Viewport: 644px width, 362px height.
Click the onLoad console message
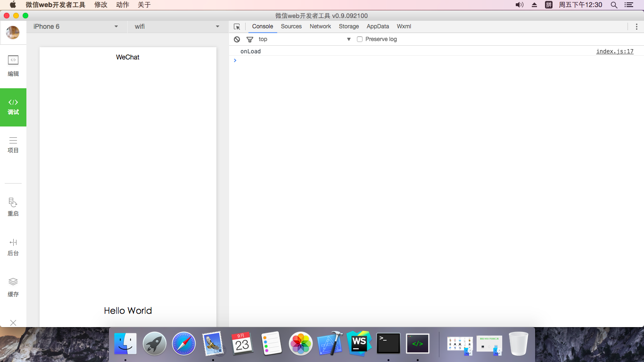point(250,51)
